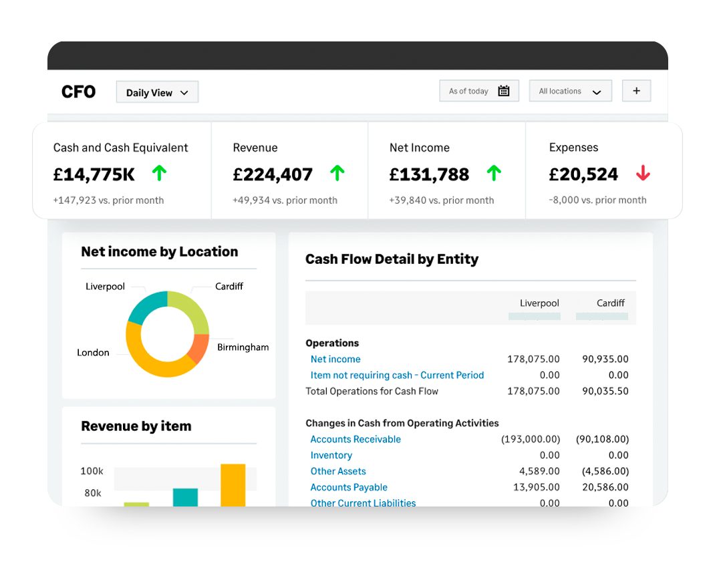Screen dimensions: 715x588
Task: Click the plus add button
Action: click(636, 91)
